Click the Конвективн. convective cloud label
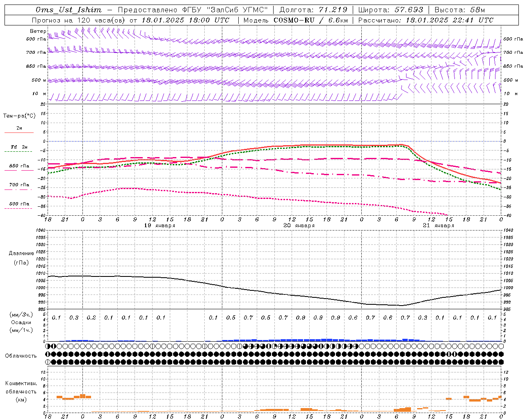This screenshot has width=525, height=420. point(21,383)
